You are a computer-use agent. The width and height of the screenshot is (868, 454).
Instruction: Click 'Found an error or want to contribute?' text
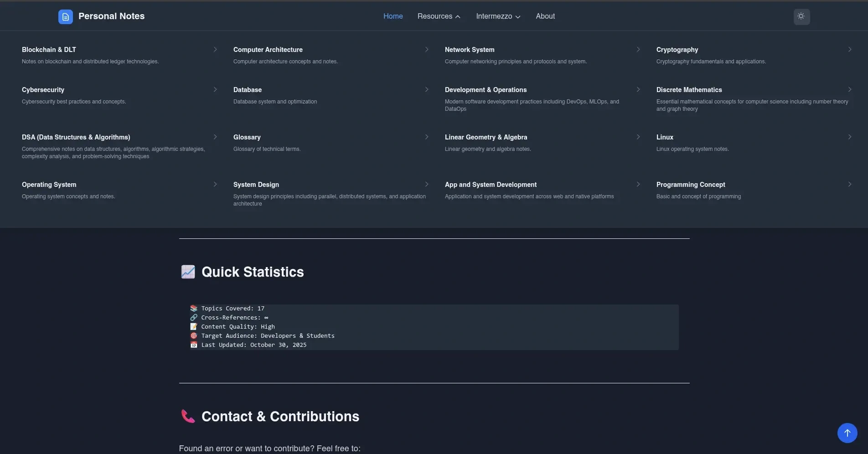[247, 449]
